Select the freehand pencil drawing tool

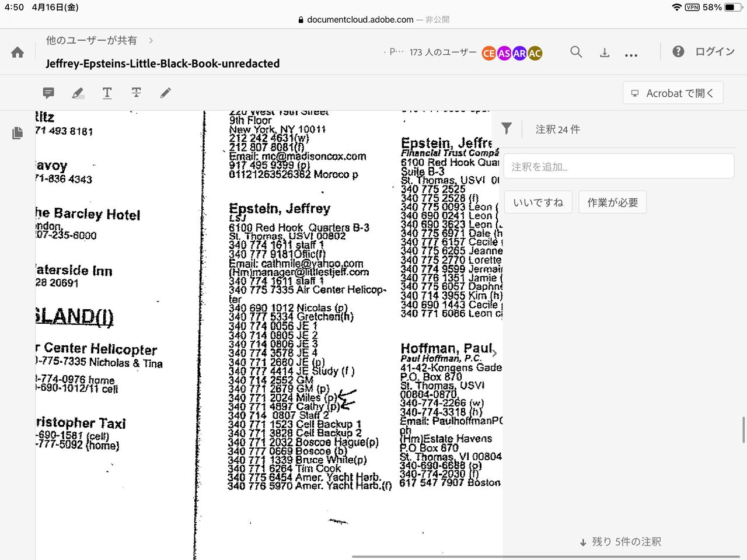coord(166,93)
